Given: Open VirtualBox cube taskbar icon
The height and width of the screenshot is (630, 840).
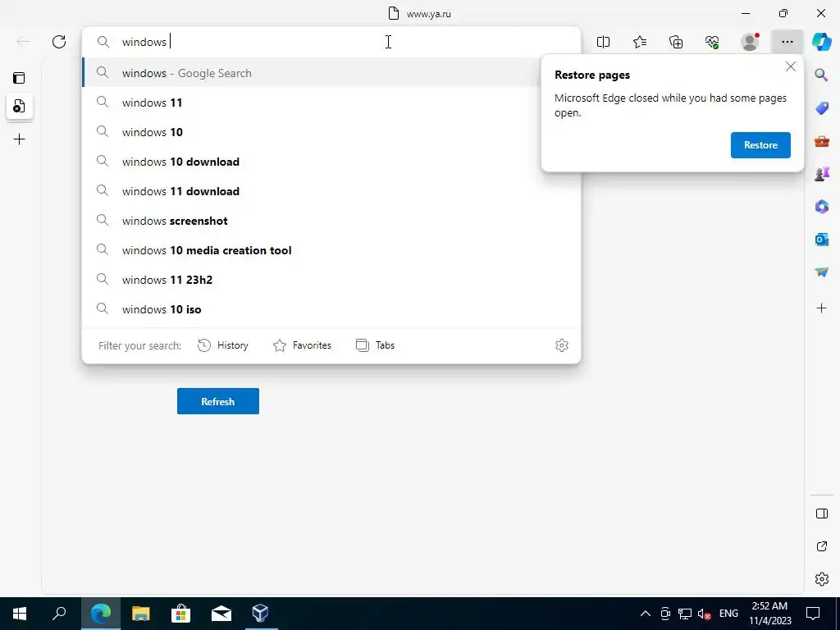Looking at the screenshot, I should click(x=260, y=614).
